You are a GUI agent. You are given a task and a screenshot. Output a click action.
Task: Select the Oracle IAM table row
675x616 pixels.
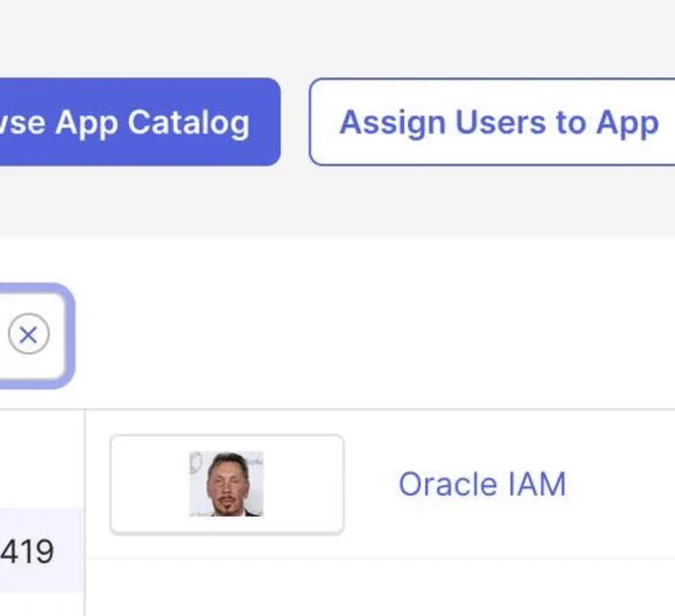380,484
